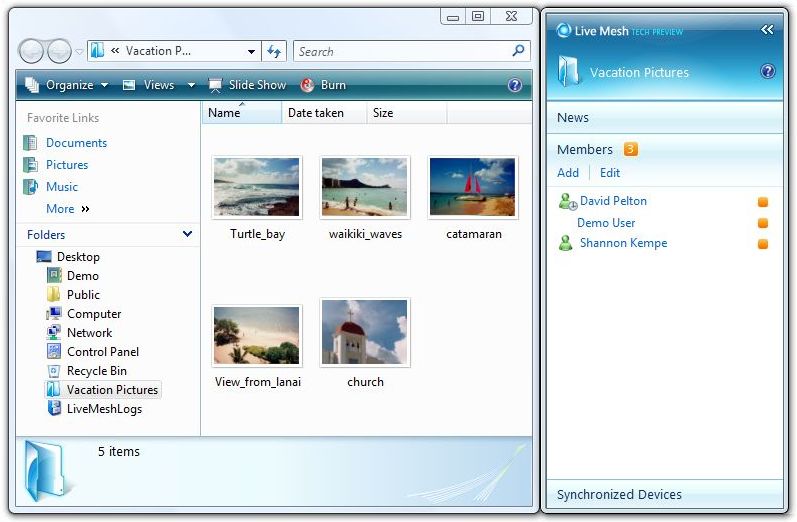The width and height of the screenshot is (797, 522).
Task: Expand the address bar path dropdown
Action: click(x=251, y=51)
